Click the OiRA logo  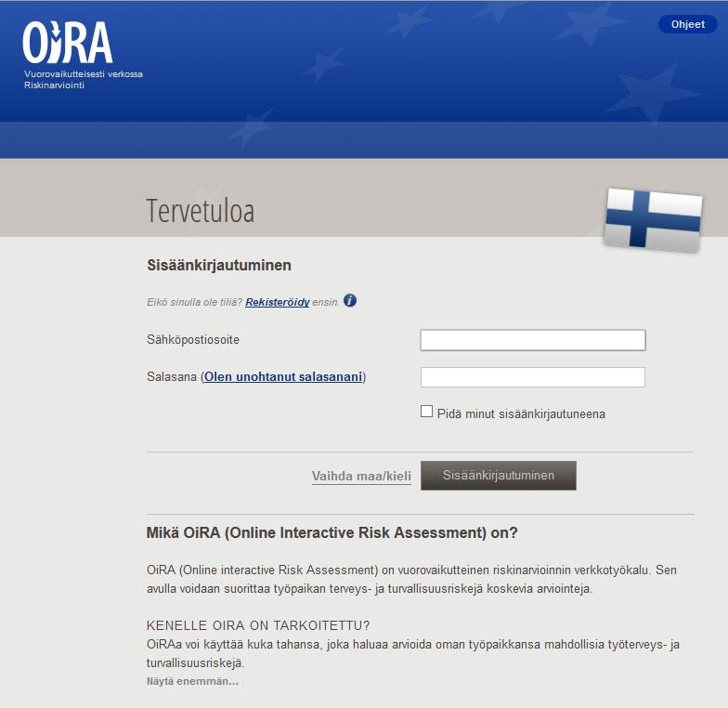pyautogui.click(x=67, y=43)
